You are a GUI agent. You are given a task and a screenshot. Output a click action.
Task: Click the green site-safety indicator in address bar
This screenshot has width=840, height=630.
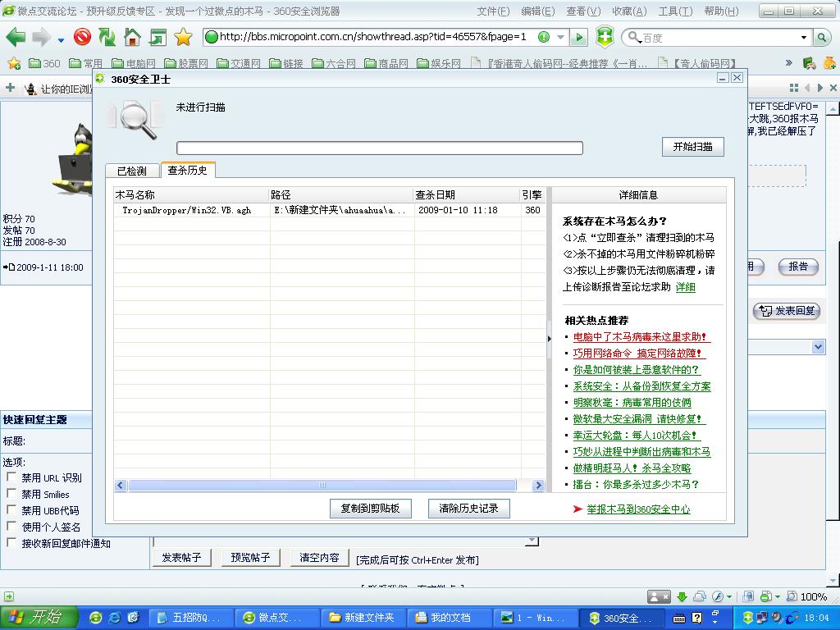pos(544,37)
